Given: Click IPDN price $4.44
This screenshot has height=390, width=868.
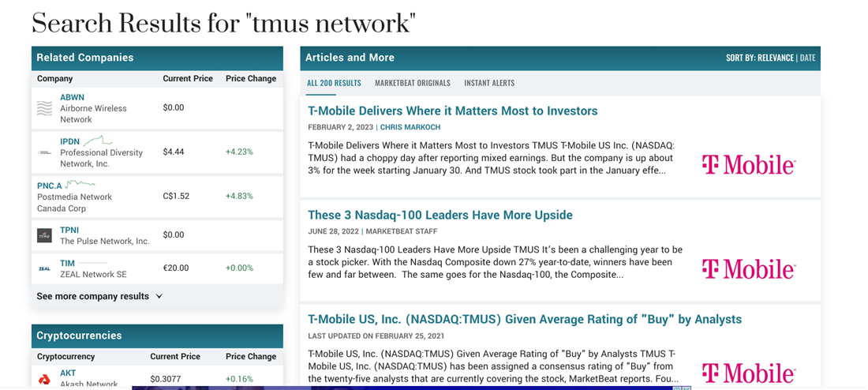Looking at the screenshot, I should (174, 152).
